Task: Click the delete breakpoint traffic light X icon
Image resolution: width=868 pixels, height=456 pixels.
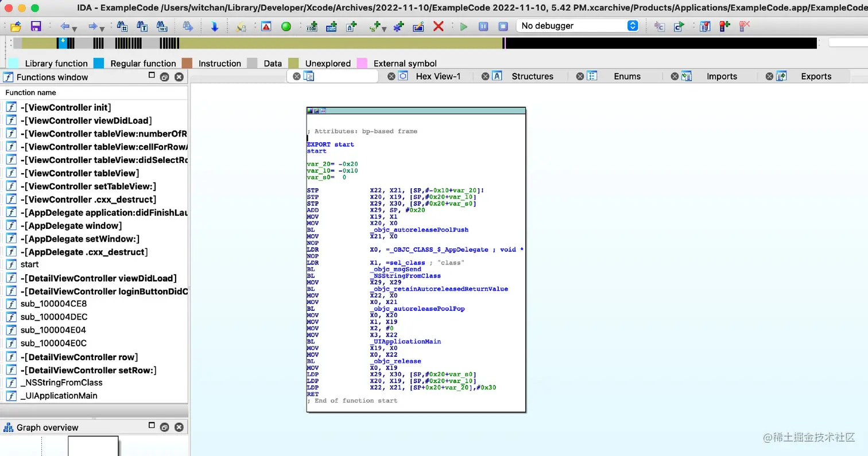Action: (x=745, y=26)
